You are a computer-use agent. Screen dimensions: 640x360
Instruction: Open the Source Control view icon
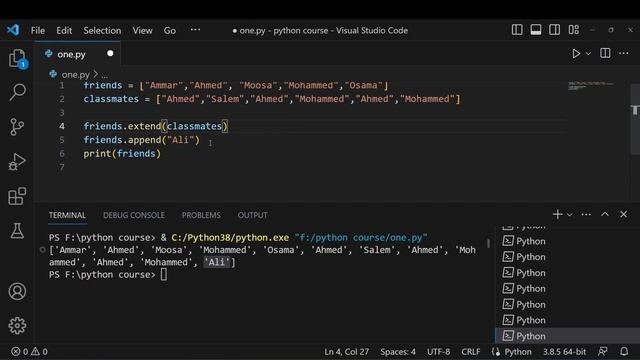(17, 127)
